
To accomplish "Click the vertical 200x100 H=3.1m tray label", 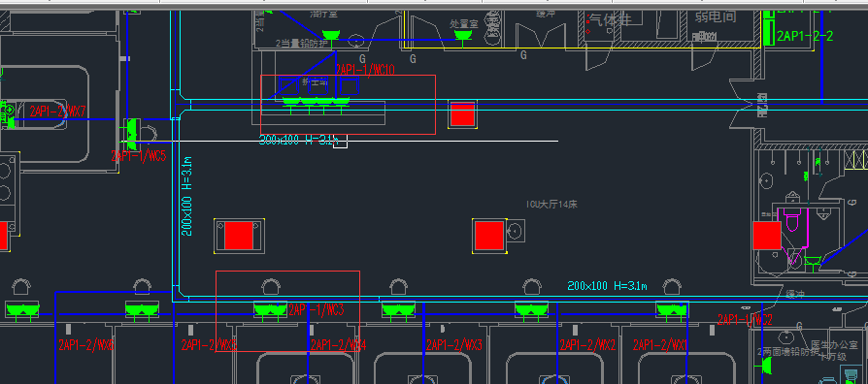I will tap(187, 196).
